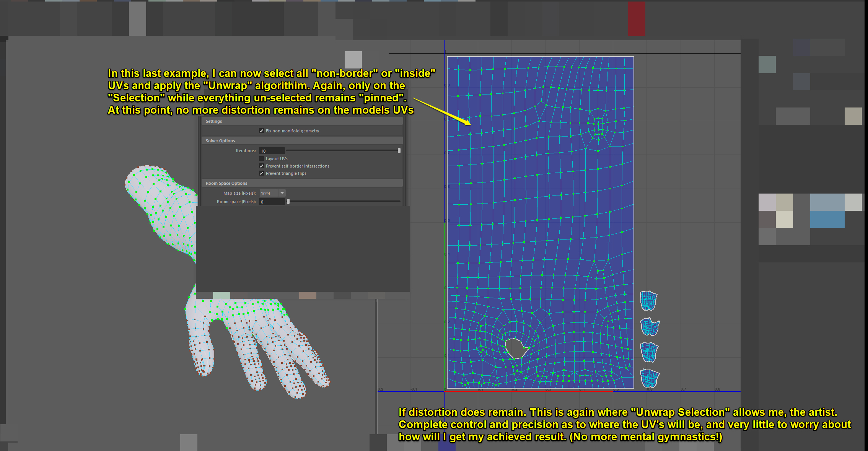Uncheck Prevent triangle flips option
The width and height of the screenshot is (868, 451).
pos(262,173)
